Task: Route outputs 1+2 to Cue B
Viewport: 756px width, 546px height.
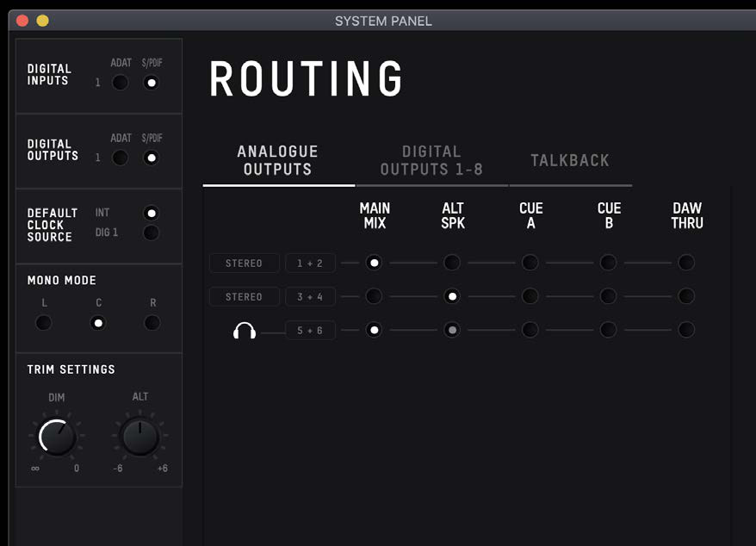Action: 608,263
